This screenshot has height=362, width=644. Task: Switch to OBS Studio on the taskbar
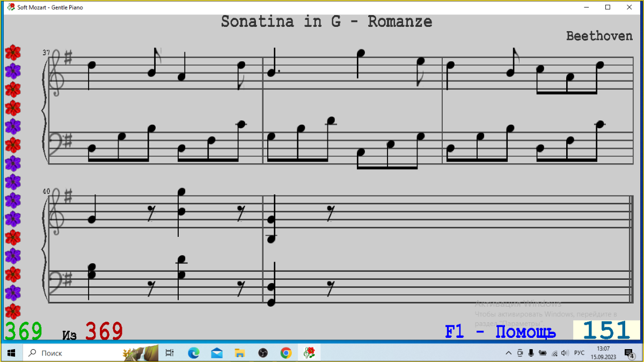(263, 353)
